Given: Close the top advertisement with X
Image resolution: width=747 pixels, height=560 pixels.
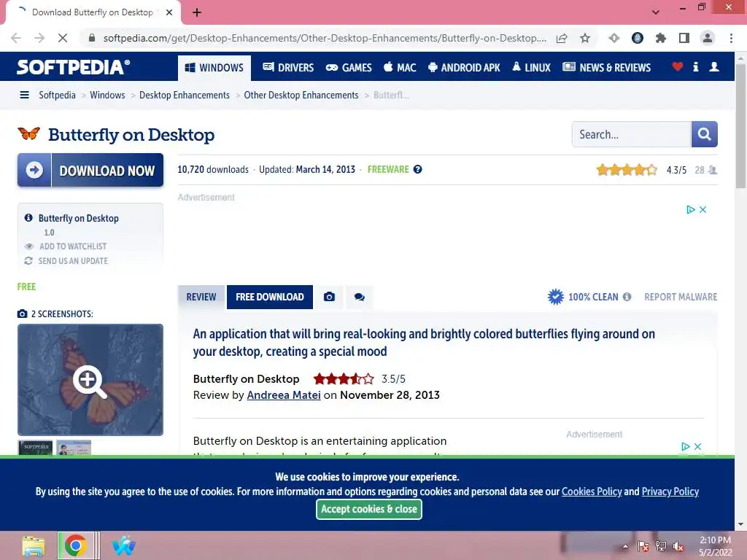Looking at the screenshot, I should point(703,209).
